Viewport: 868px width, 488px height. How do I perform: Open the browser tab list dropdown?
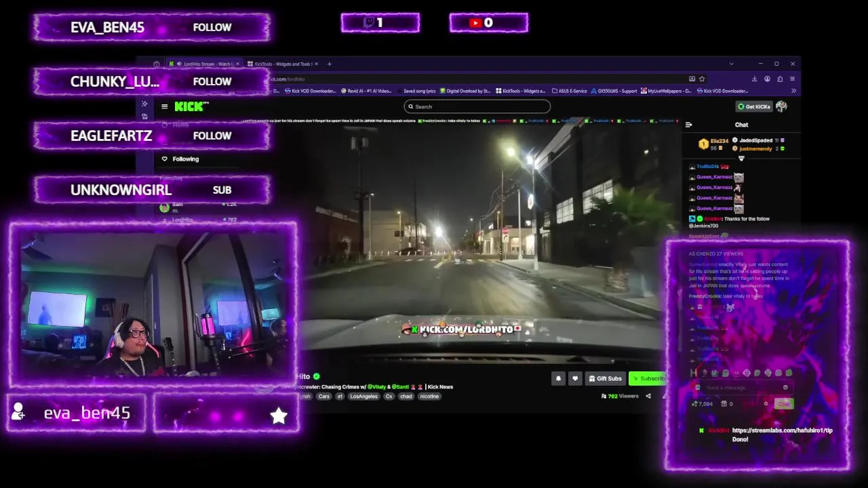[x=731, y=64]
